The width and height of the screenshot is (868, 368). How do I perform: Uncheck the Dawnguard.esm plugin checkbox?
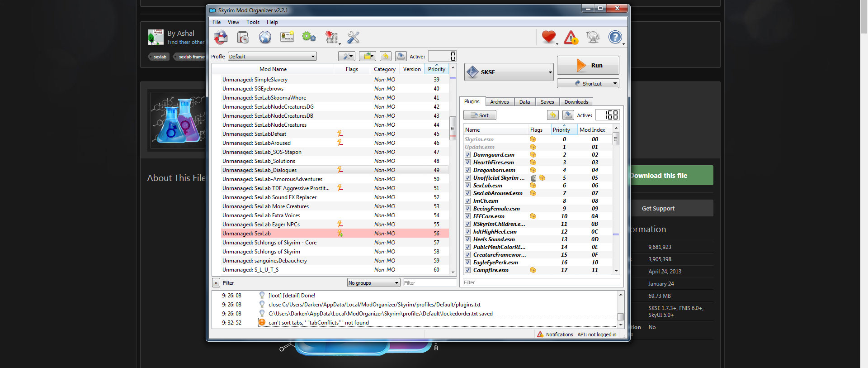(x=468, y=155)
